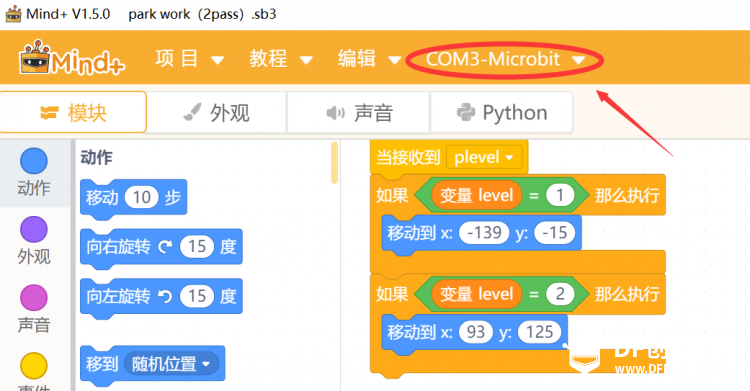This screenshot has height=391, width=750.
Task: Click the 当接收到 hat block label
Action: tap(408, 157)
